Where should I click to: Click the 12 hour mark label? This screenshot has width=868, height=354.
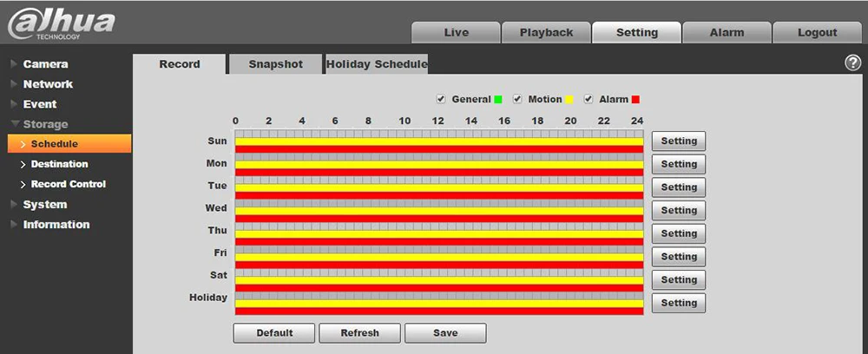pos(437,121)
